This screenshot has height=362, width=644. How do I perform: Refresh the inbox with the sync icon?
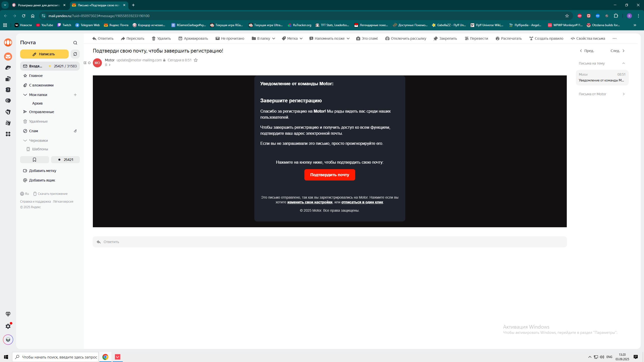pyautogui.click(x=75, y=54)
